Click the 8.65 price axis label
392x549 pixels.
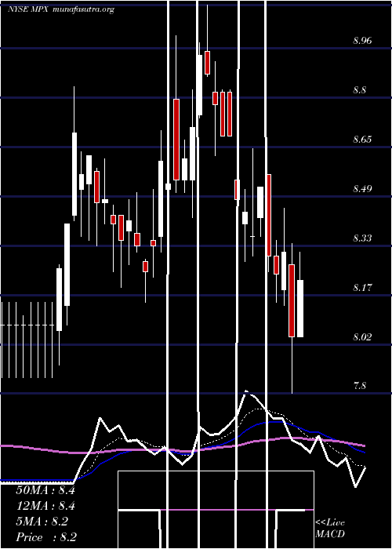click(362, 140)
